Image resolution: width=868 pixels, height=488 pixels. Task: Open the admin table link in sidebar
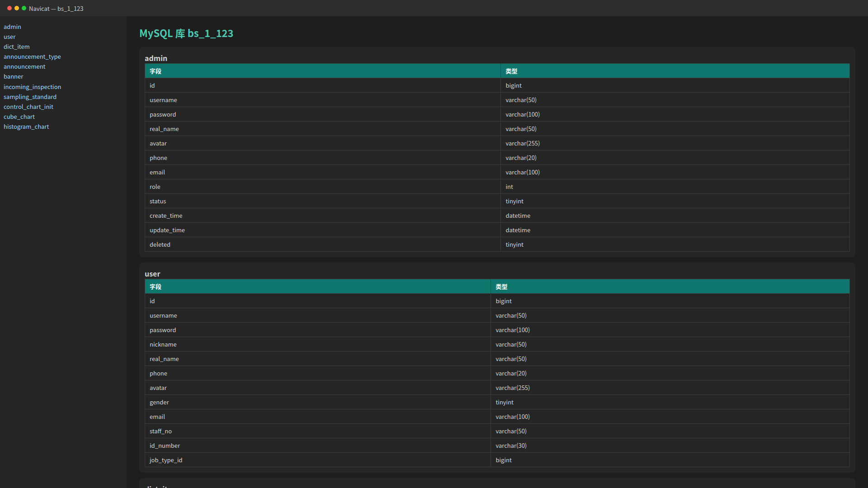tap(12, 27)
